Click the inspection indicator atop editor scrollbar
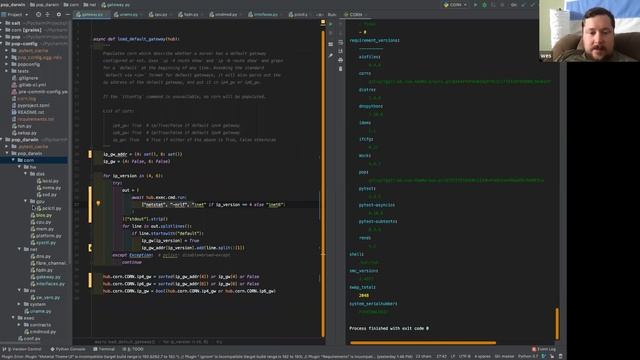The width and height of the screenshot is (640, 360). 323,22
